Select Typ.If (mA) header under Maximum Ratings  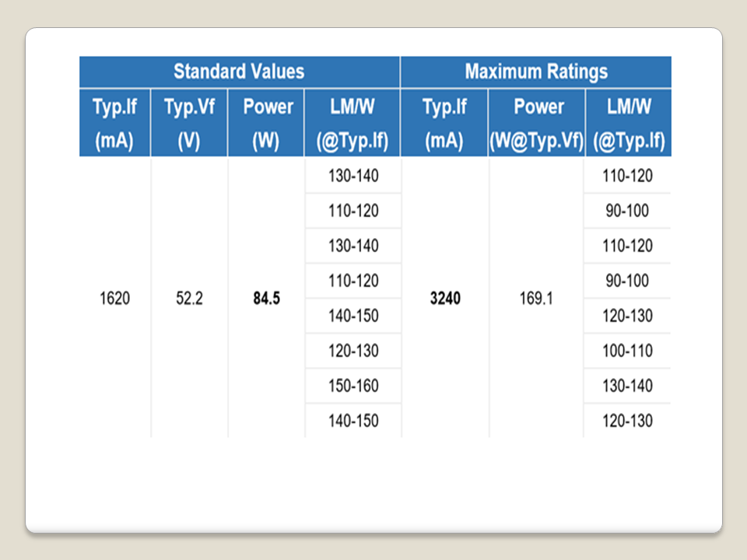(444, 124)
